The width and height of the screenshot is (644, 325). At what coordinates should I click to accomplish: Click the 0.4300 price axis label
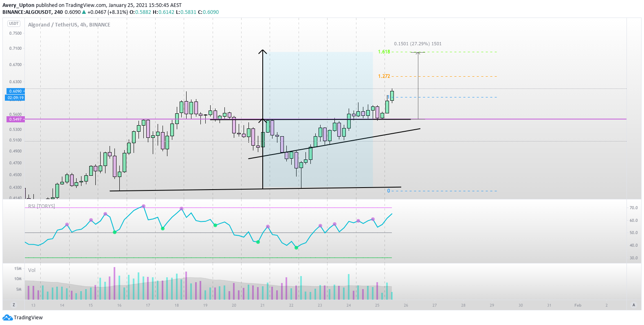(15, 188)
